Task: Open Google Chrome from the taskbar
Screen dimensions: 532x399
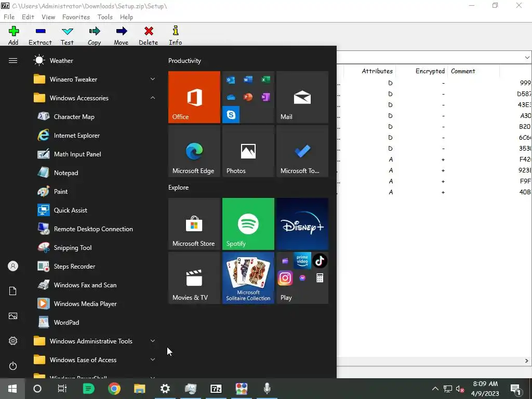Action: 114,389
